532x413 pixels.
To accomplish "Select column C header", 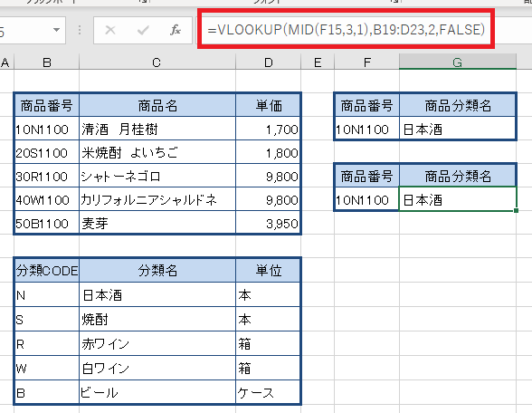I will click(157, 62).
